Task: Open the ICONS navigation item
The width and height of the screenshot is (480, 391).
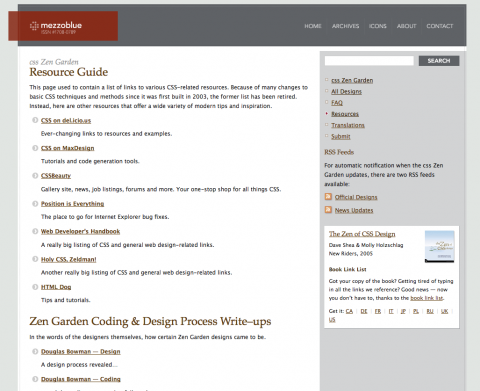Action: [378, 26]
